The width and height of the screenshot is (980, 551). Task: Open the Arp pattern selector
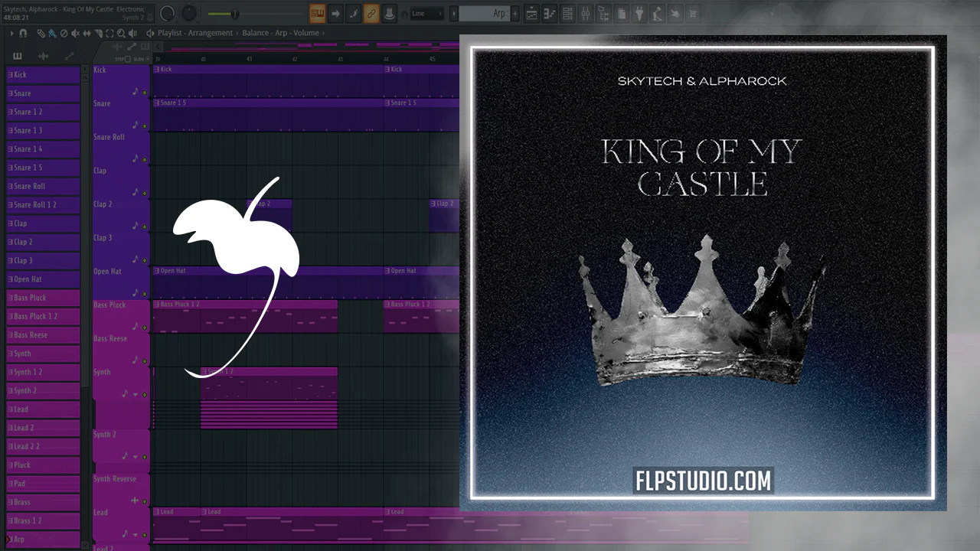point(485,13)
